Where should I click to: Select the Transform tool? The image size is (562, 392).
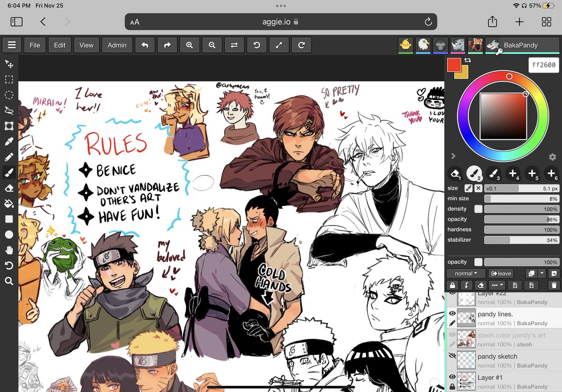point(9,126)
